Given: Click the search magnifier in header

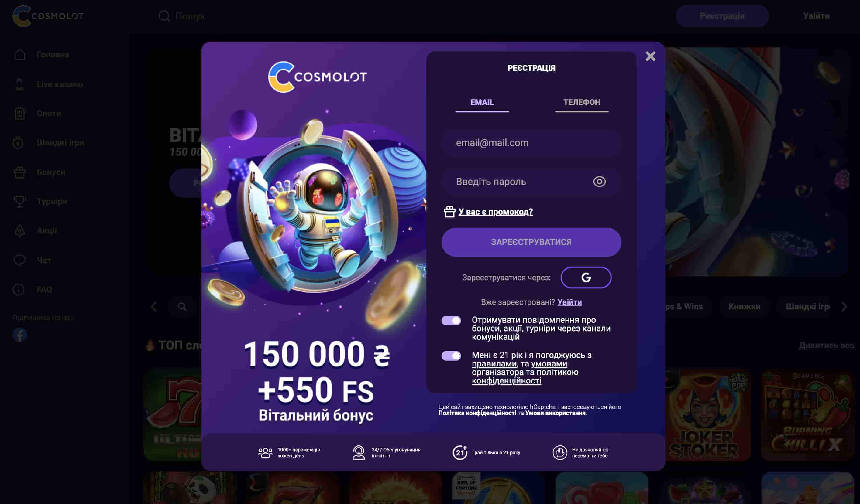Looking at the screenshot, I should coord(164,16).
